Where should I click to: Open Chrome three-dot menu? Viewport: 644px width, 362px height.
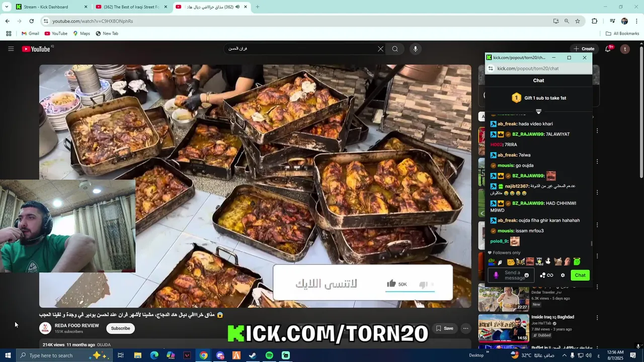click(x=637, y=21)
